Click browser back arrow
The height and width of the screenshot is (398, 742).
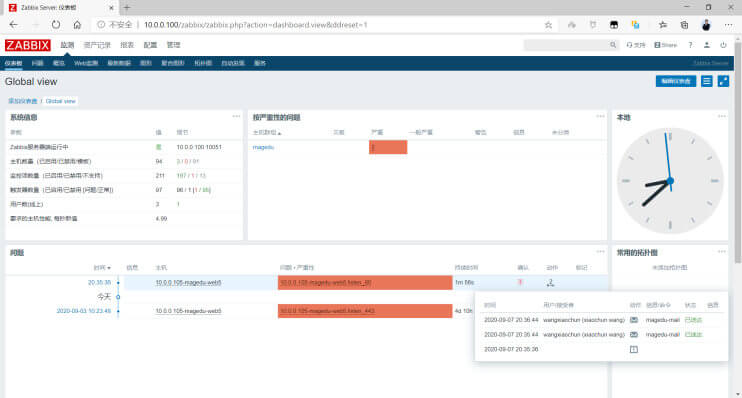[x=13, y=25]
